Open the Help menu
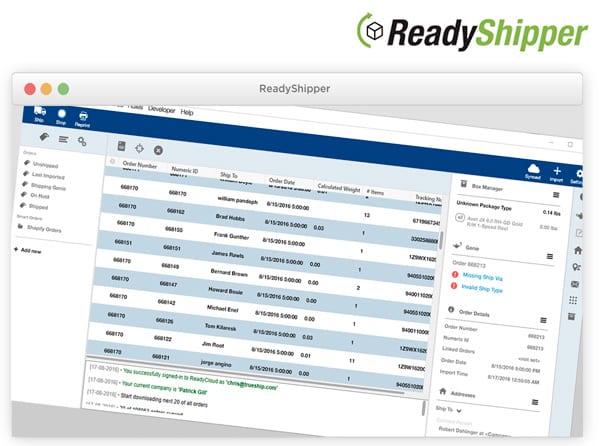 (x=187, y=112)
